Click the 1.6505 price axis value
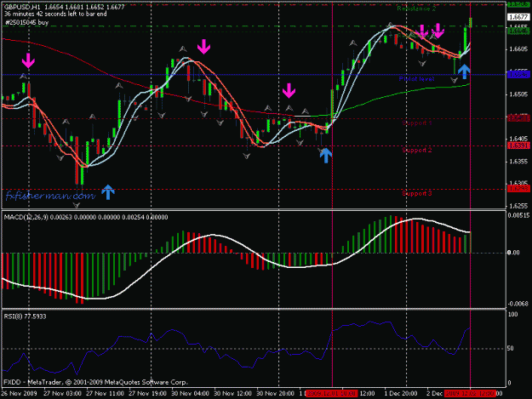 coord(518,94)
